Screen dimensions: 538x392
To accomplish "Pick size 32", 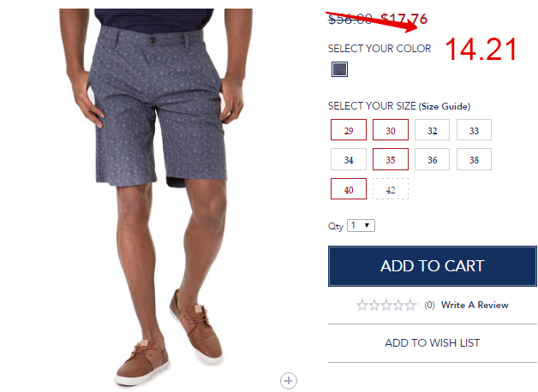I will tap(432, 130).
